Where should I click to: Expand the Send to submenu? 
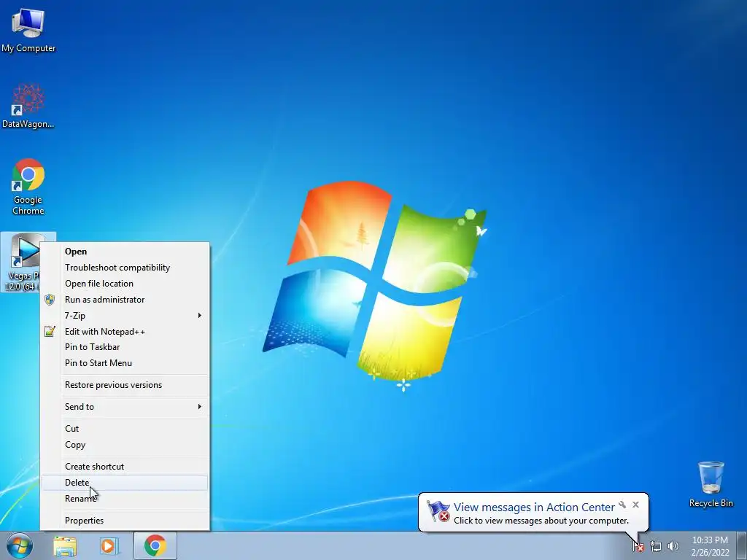click(125, 407)
